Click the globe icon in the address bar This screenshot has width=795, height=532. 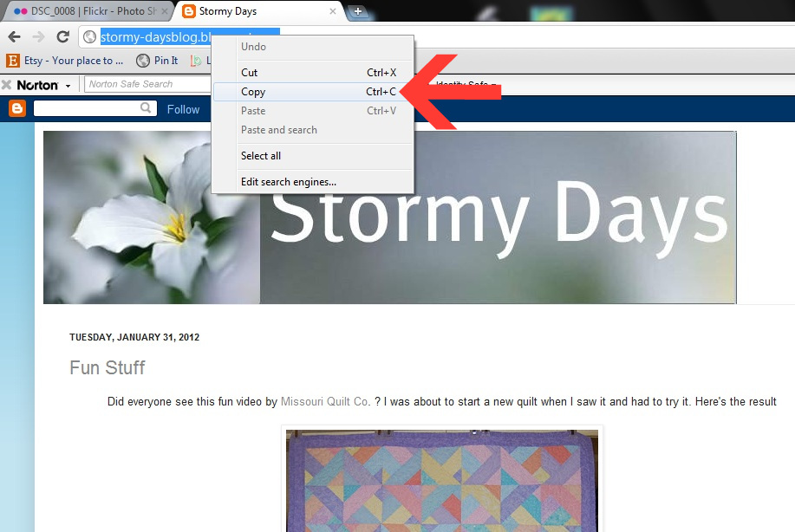click(90, 37)
